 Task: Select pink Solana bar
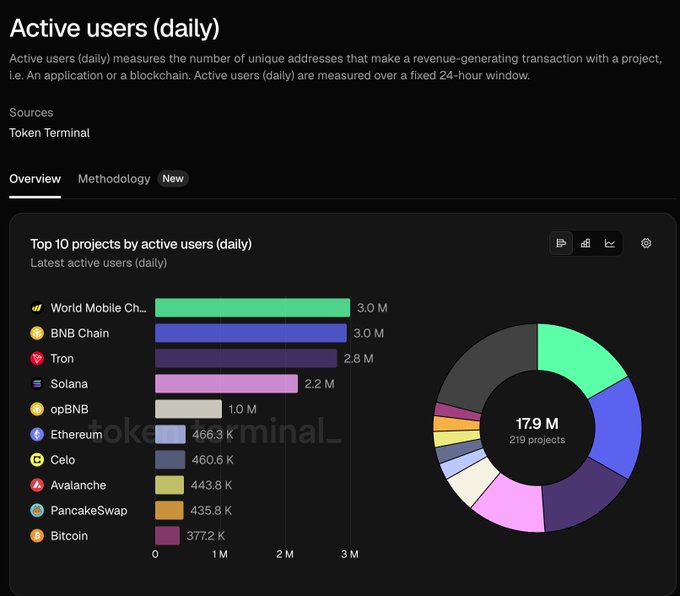tap(226, 384)
